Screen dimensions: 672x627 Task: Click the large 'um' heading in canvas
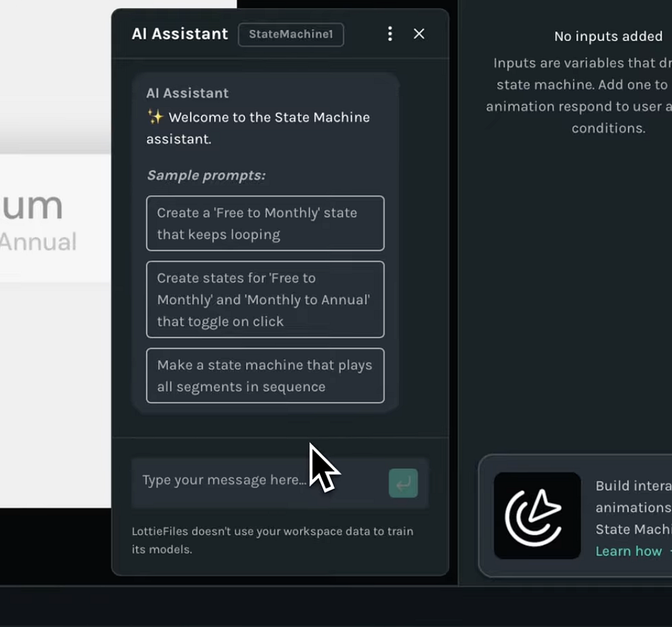(31, 205)
